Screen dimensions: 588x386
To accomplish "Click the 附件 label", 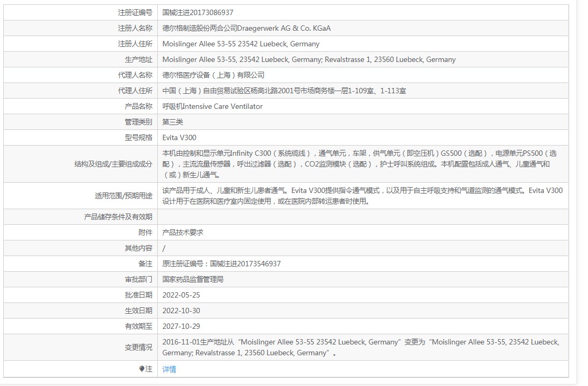I will [x=145, y=232].
